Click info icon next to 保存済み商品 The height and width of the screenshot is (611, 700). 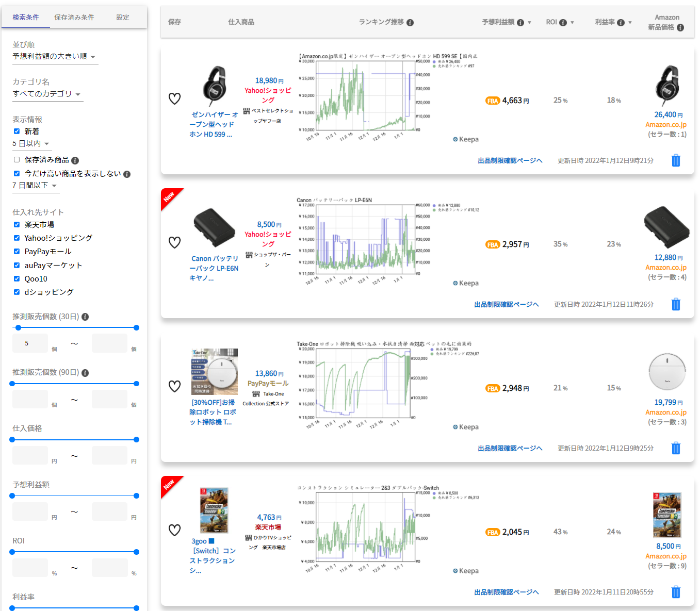[x=75, y=160]
